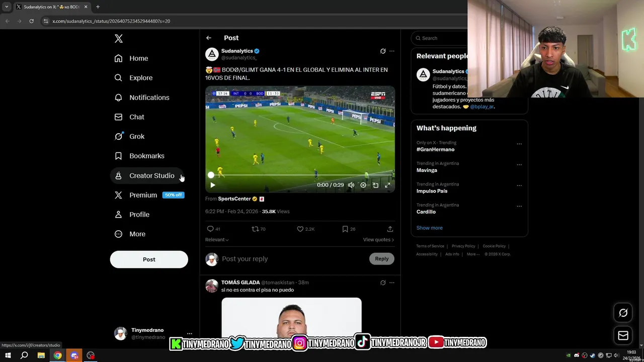Open the Impulso País trend
The image size is (644, 362).
tap(432, 191)
